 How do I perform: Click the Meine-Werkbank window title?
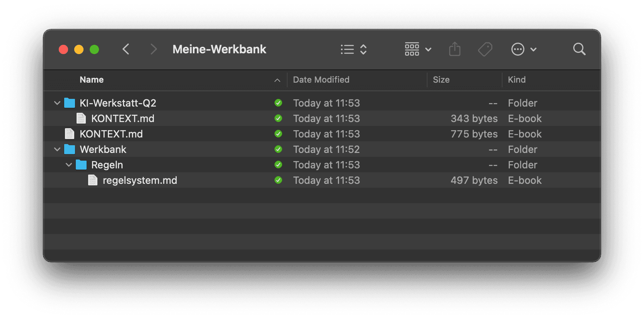coord(219,49)
